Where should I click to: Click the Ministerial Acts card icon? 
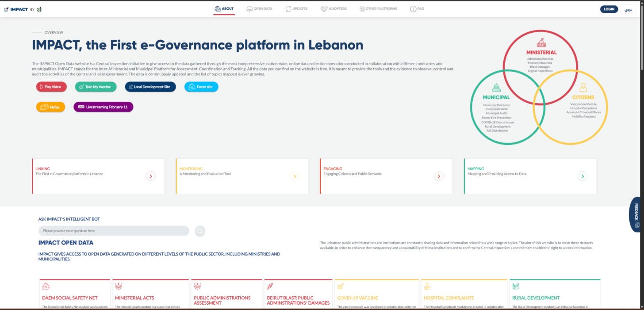[119, 287]
